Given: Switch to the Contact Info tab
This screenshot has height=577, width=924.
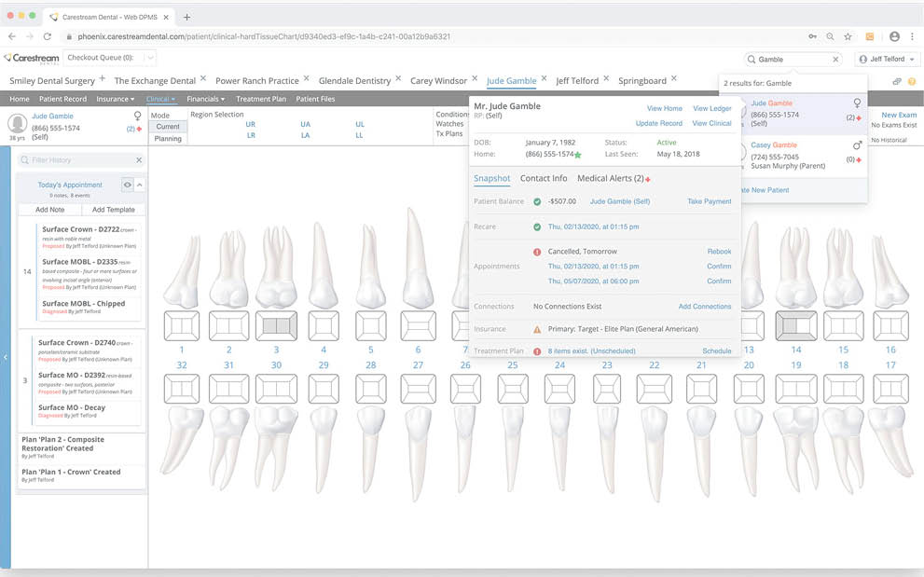Looking at the screenshot, I should click(x=544, y=178).
